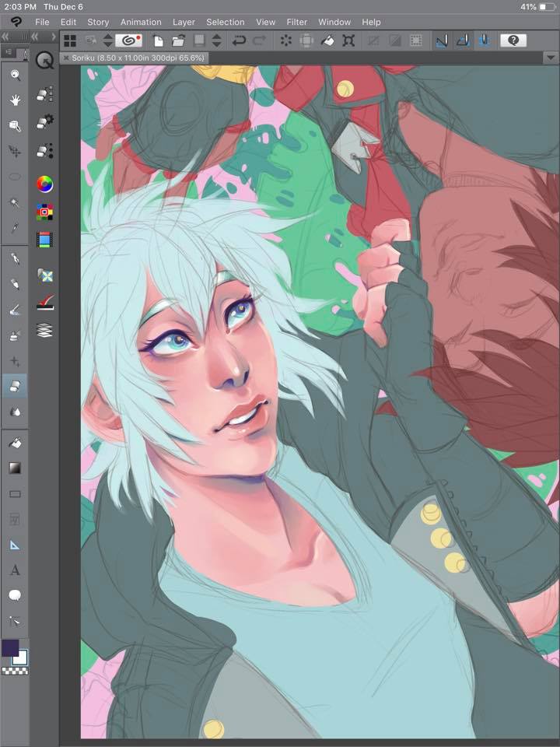Select the Pencil tool
Image resolution: width=560 pixels, height=747 pixels.
(x=15, y=285)
